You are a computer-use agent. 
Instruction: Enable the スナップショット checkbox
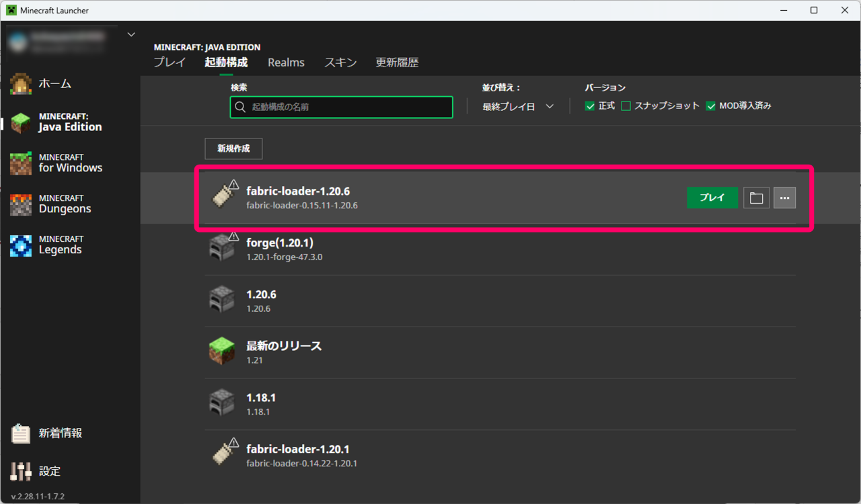click(x=626, y=106)
